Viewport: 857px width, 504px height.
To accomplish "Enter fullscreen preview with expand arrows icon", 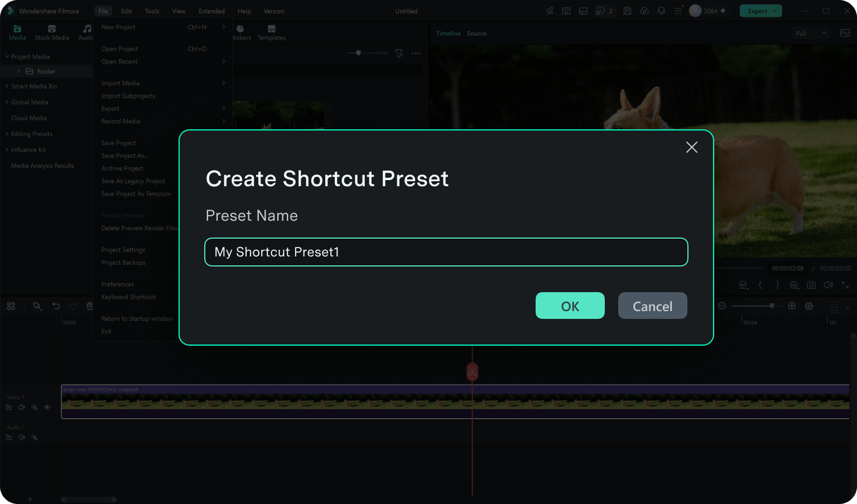I will [845, 285].
